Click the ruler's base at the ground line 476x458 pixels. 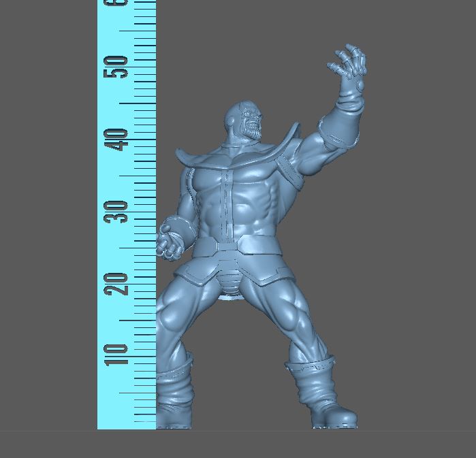[127, 425]
